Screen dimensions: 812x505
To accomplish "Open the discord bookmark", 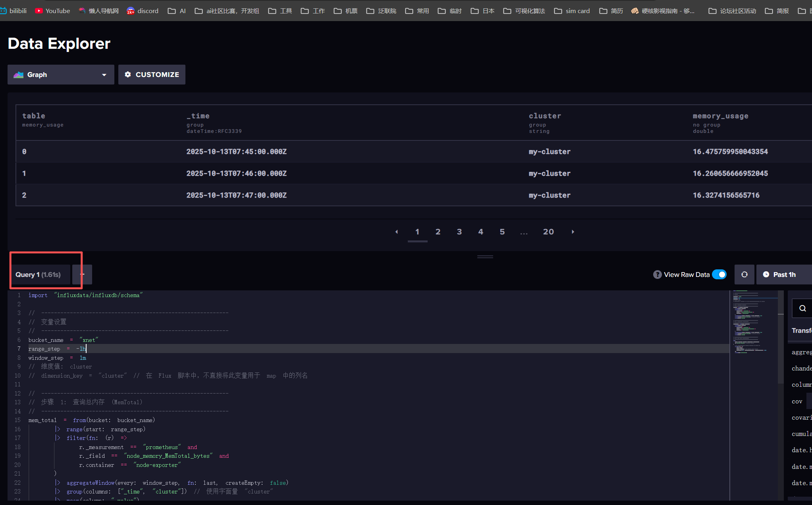I will click(x=143, y=11).
